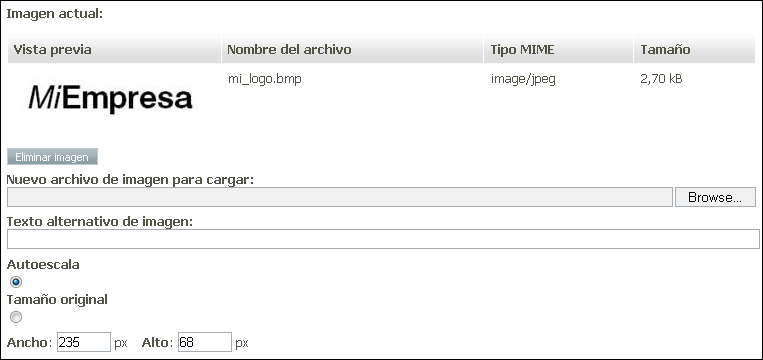This screenshot has height=360, width=763.
Task: Click the MiEmpresa logo preview image
Action: point(110,99)
